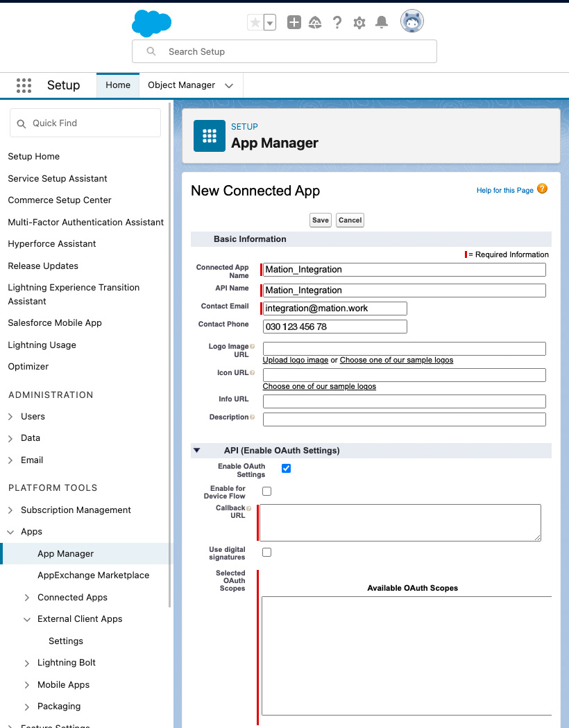Expand the Connected Apps node
The height and width of the screenshot is (728, 569).
coord(27,598)
